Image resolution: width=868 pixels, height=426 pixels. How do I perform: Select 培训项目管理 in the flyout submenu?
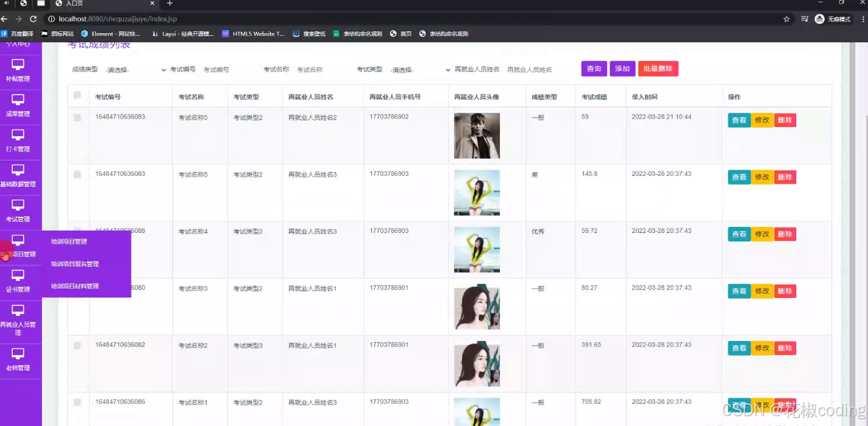click(x=69, y=242)
